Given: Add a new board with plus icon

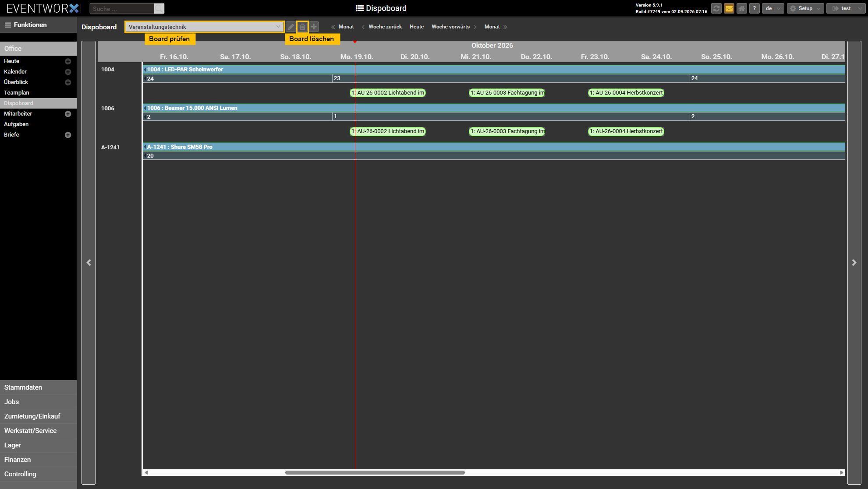Looking at the screenshot, I should pyautogui.click(x=314, y=27).
